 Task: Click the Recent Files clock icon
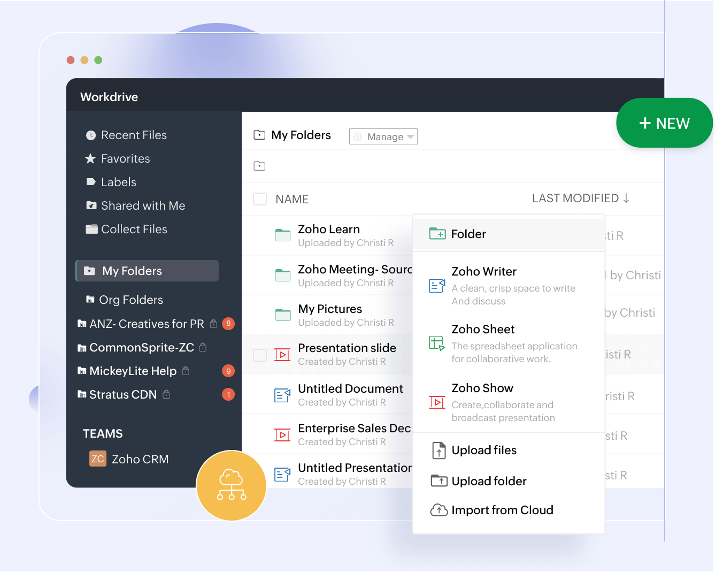[91, 135]
